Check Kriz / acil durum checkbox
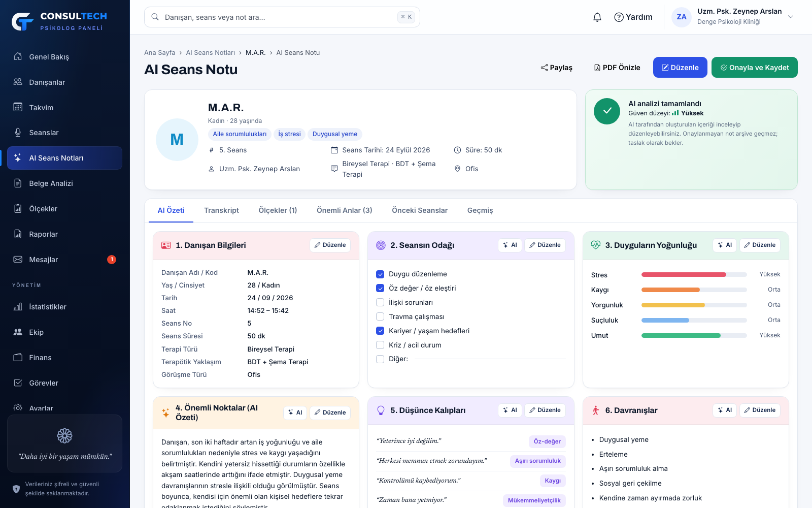Screen dimensions: 812x508 (x=380, y=345)
